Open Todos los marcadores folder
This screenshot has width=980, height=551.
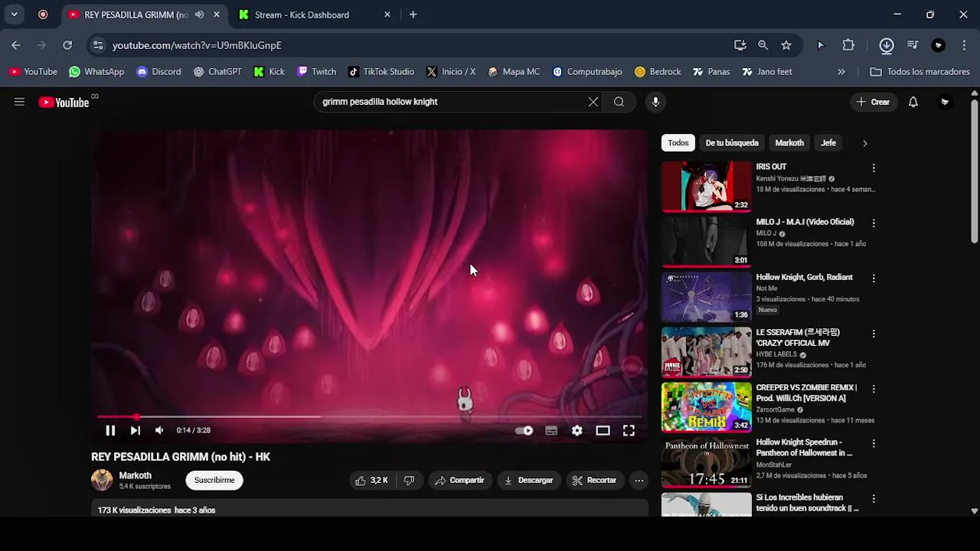pyautogui.click(x=920, y=72)
